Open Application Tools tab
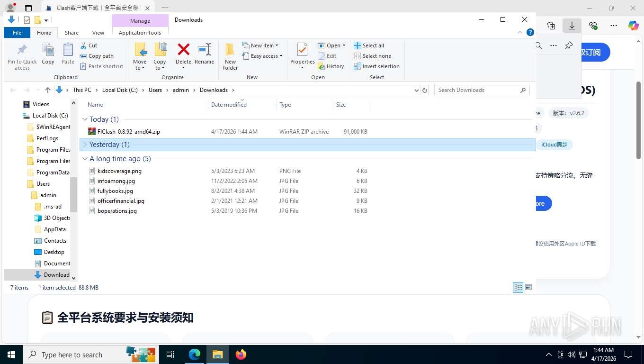 click(x=140, y=33)
